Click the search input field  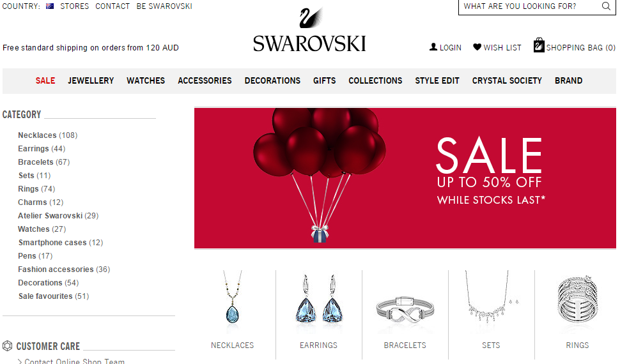point(529,6)
